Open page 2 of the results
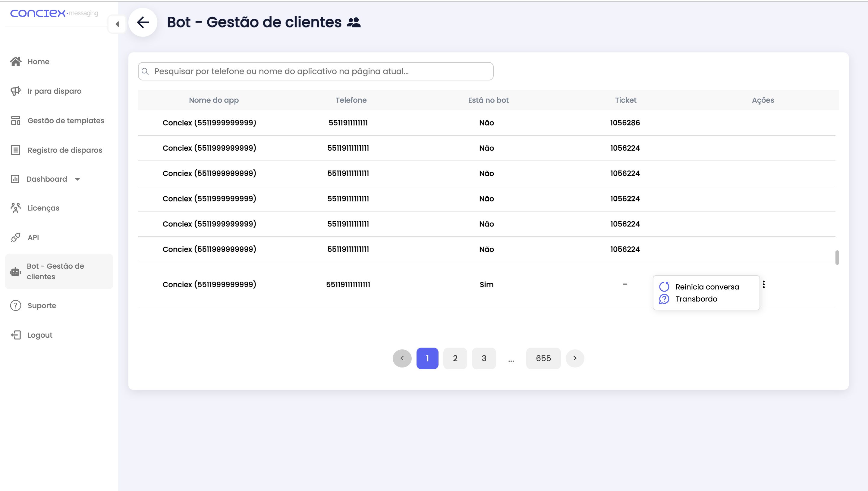This screenshot has width=868, height=491. coord(455,358)
